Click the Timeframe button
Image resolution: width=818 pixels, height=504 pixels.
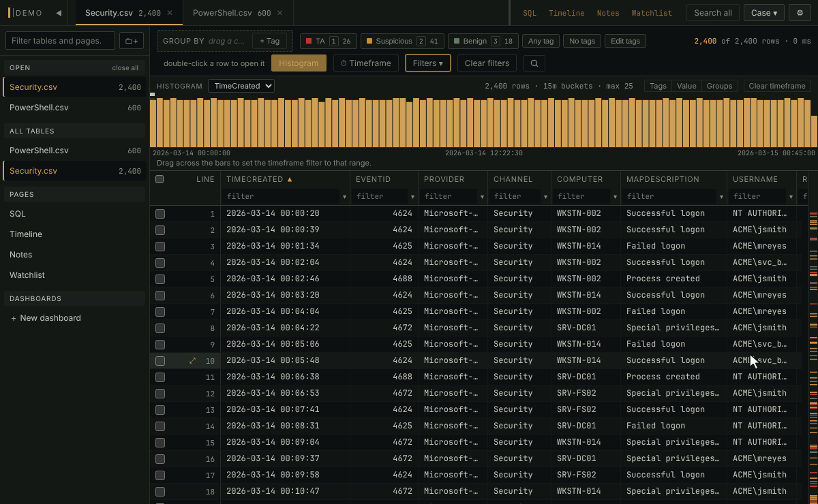[x=365, y=63]
